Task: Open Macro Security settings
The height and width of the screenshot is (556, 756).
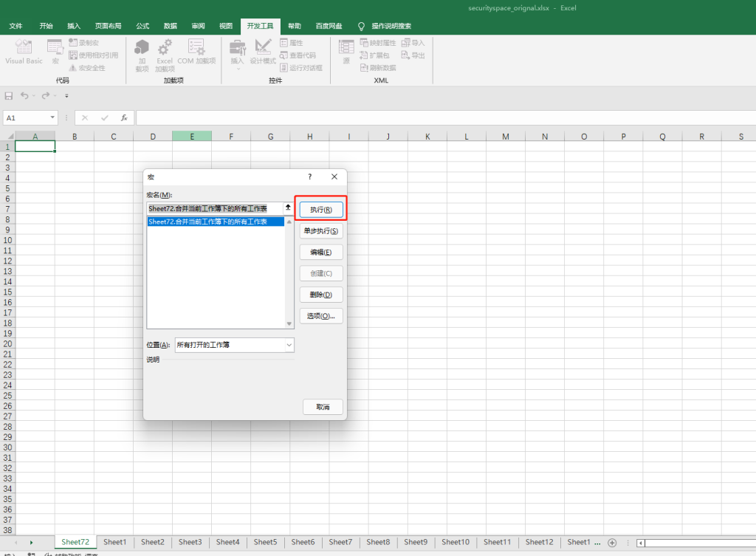Action: click(x=87, y=68)
